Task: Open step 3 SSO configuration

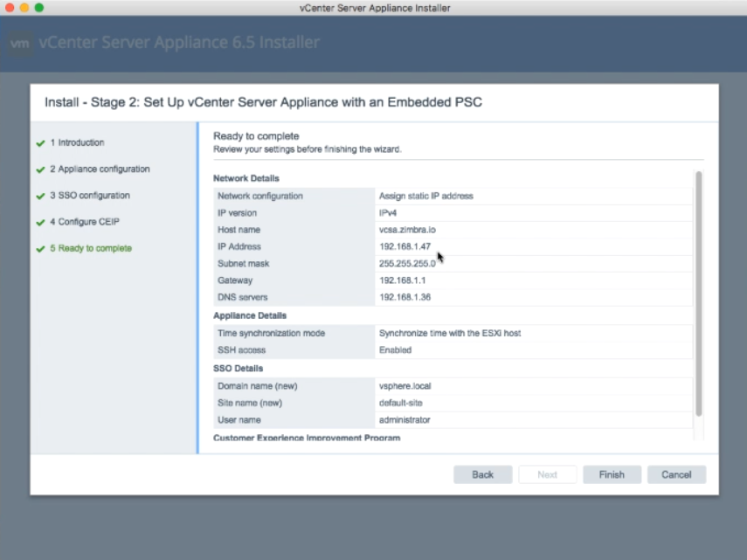Action: click(x=90, y=195)
